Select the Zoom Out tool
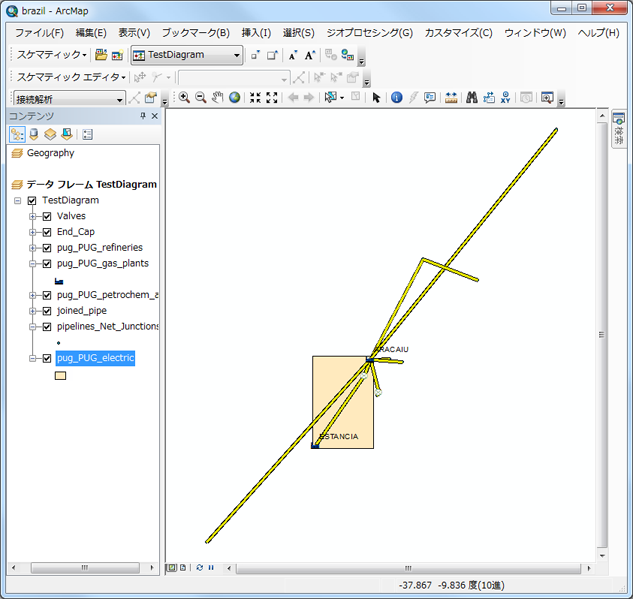633x599 pixels. coord(200,98)
